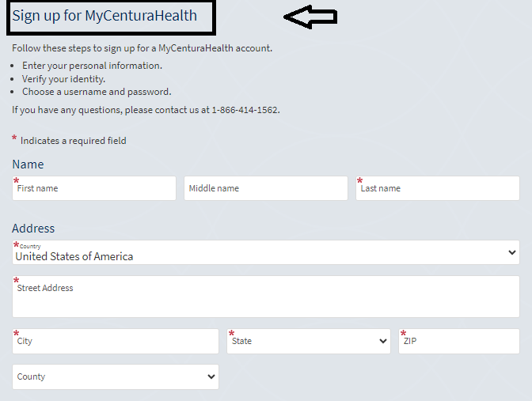The width and height of the screenshot is (532, 401).
Task: Focus the First name field
Action: [x=94, y=189]
